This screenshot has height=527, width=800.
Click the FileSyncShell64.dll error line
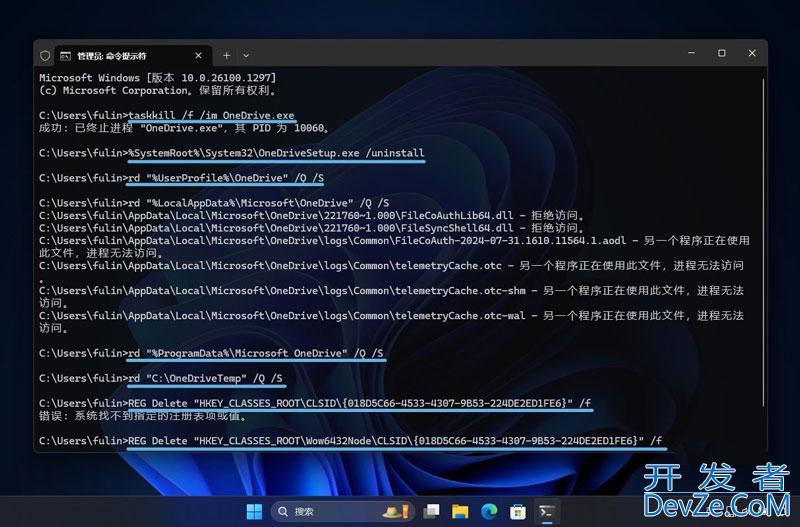point(311,228)
